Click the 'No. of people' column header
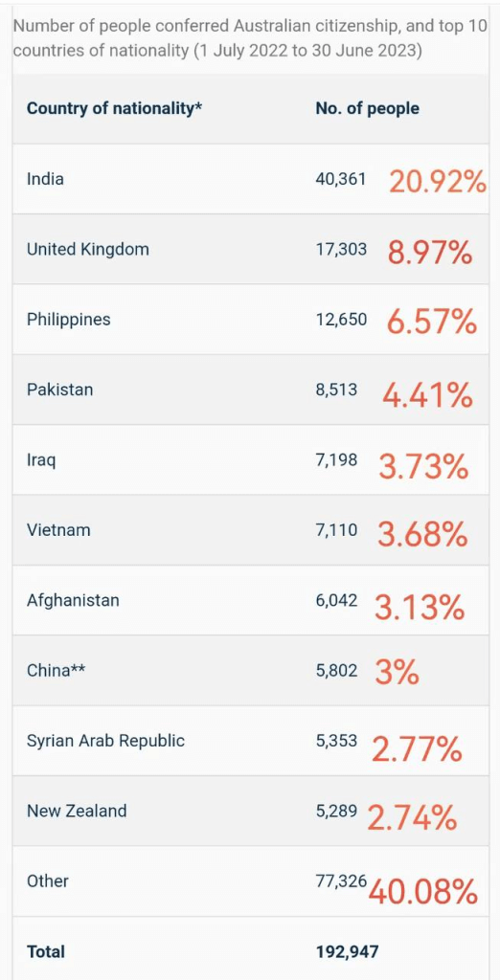The width and height of the screenshot is (500, 980). (367, 108)
